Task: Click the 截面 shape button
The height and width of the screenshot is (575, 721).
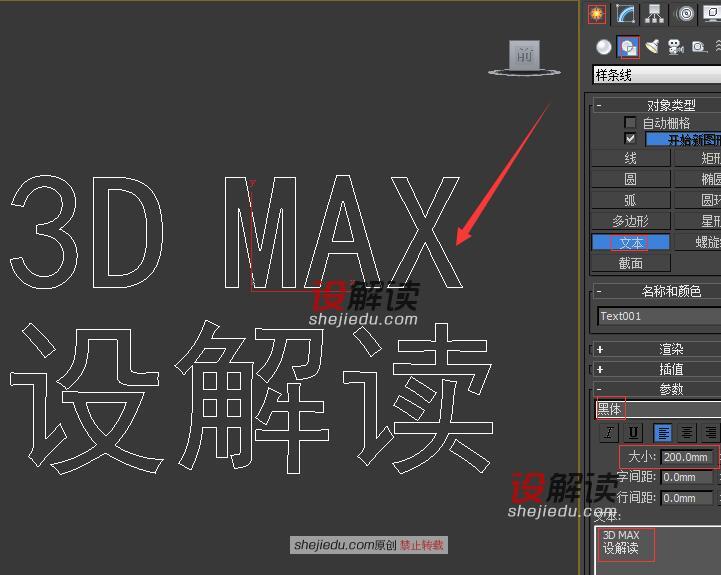Action: (x=630, y=263)
